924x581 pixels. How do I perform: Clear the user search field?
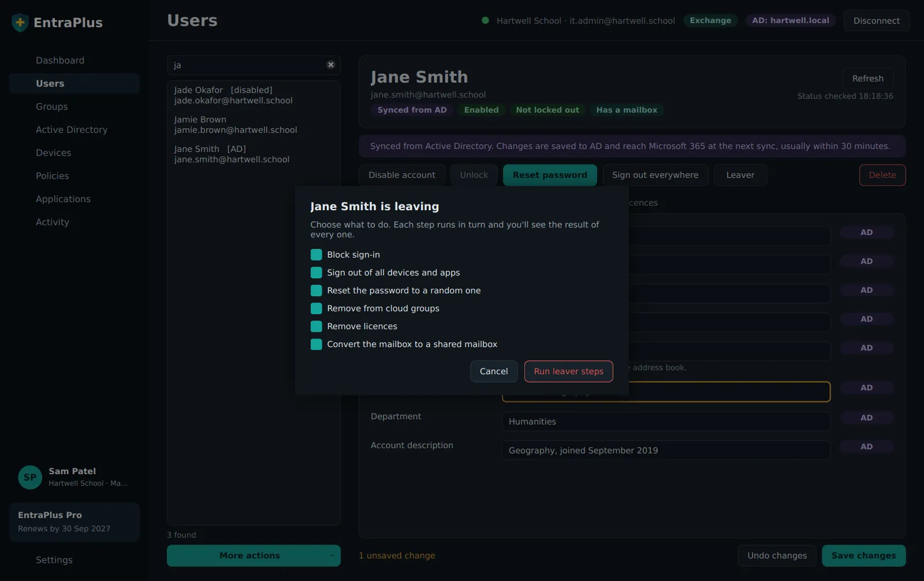[x=331, y=65]
